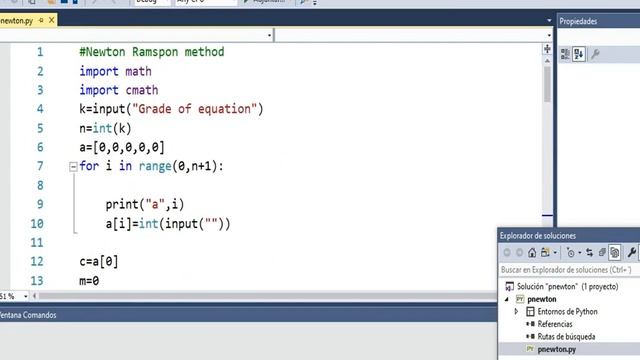The image size is (640, 360).
Task: Collapse the for loop code block
Action: [73, 167]
